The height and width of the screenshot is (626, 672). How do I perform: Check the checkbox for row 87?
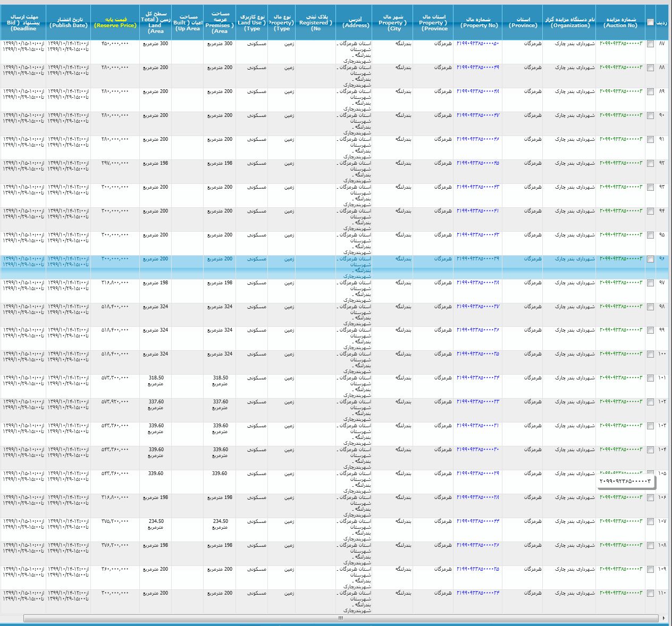(x=650, y=44)
